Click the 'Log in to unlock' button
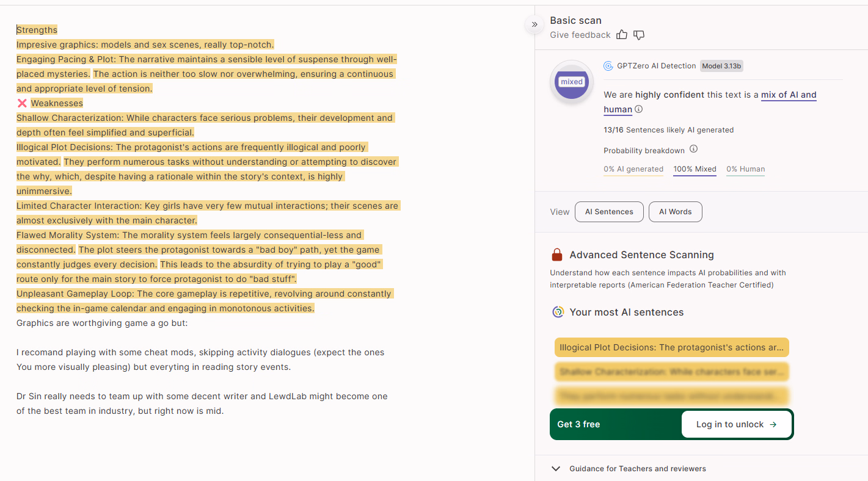Screen dimensions: 868x481 pyautogui.click(x=737, y=424)
